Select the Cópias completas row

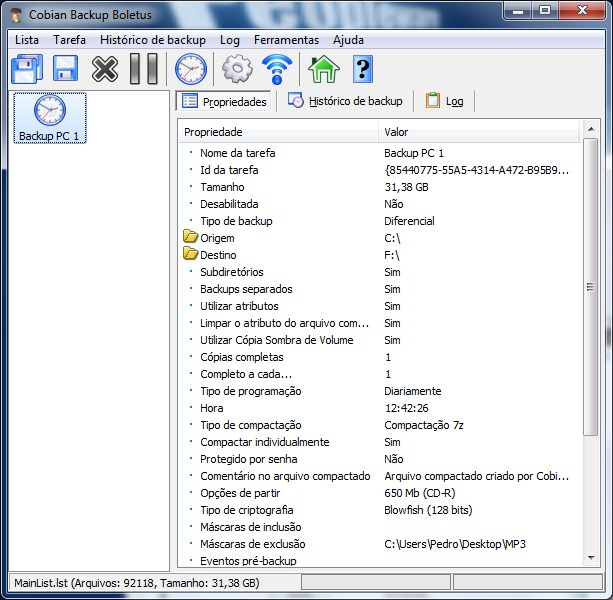click(x=380, y=357)
